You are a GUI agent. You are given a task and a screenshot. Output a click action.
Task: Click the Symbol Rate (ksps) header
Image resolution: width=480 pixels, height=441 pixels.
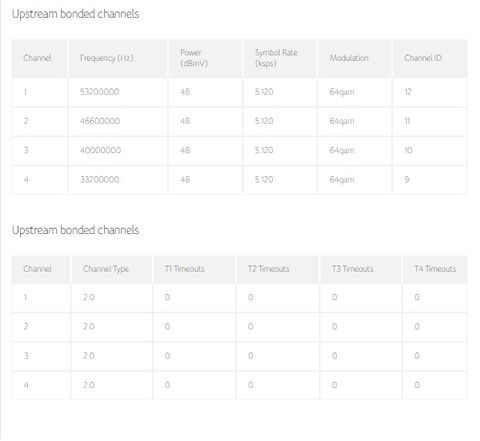276,58
